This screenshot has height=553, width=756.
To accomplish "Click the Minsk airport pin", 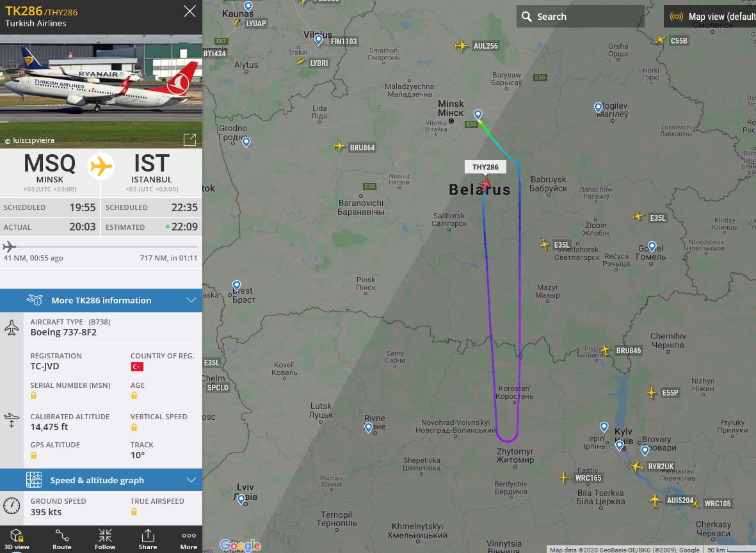I will click(x=478, y=115).
